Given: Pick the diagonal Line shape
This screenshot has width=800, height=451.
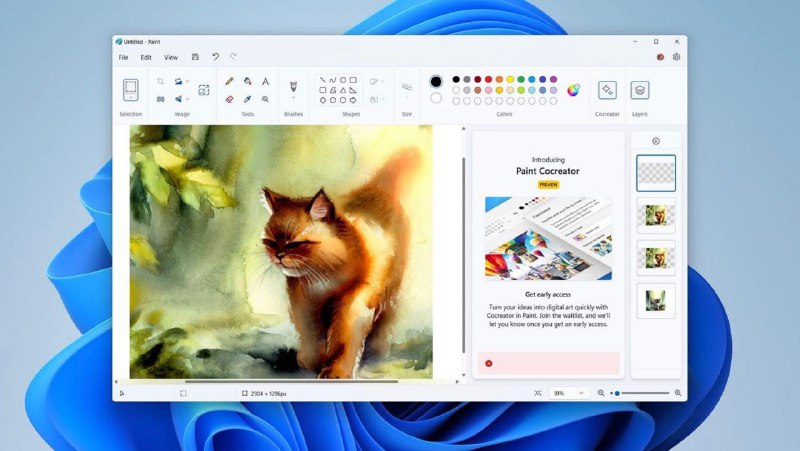Looking at the screenshot, I should pos(322,80).
